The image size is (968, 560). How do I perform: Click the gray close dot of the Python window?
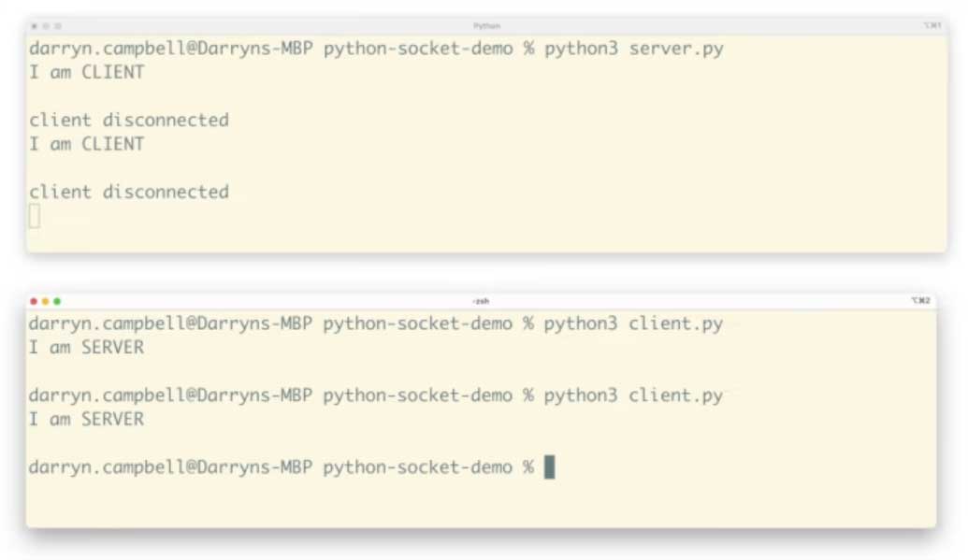pyautogui.click(x=35, y=25)
